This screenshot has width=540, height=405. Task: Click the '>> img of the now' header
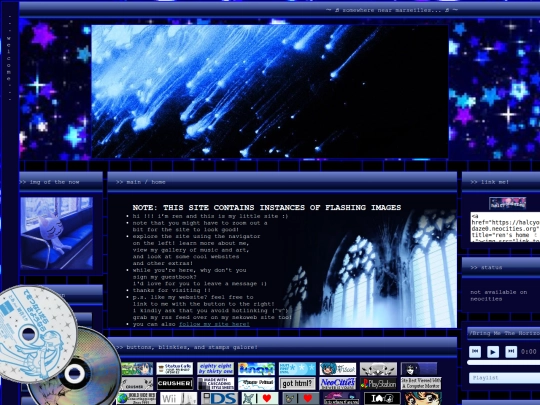(61, 182)
